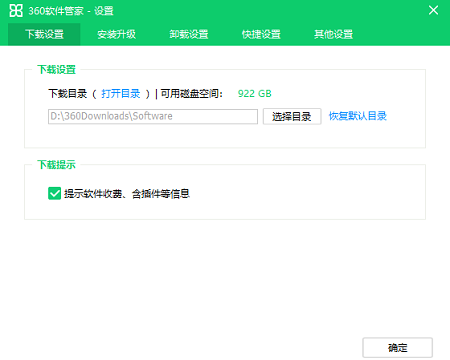Click the 360软件管家 - 设置 window title
The width and height of the screenshot is (450, 360).
click(x=71, y=11)
